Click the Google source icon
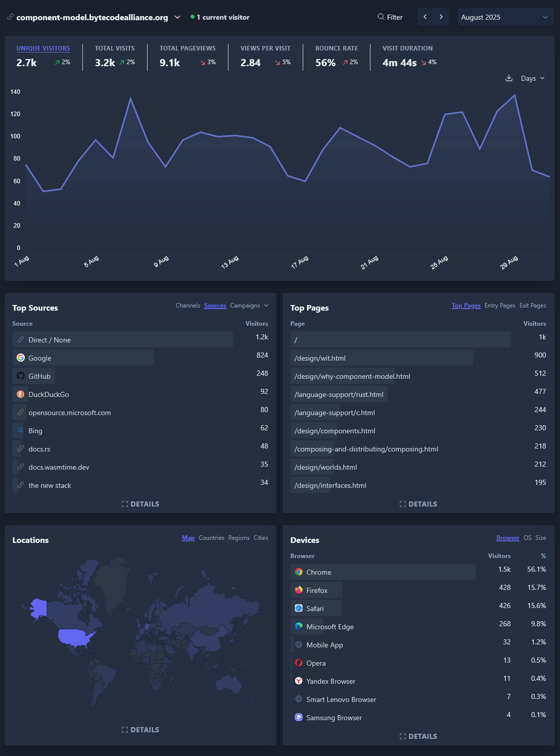The image size is (560, 756). [x=21, y=358]
